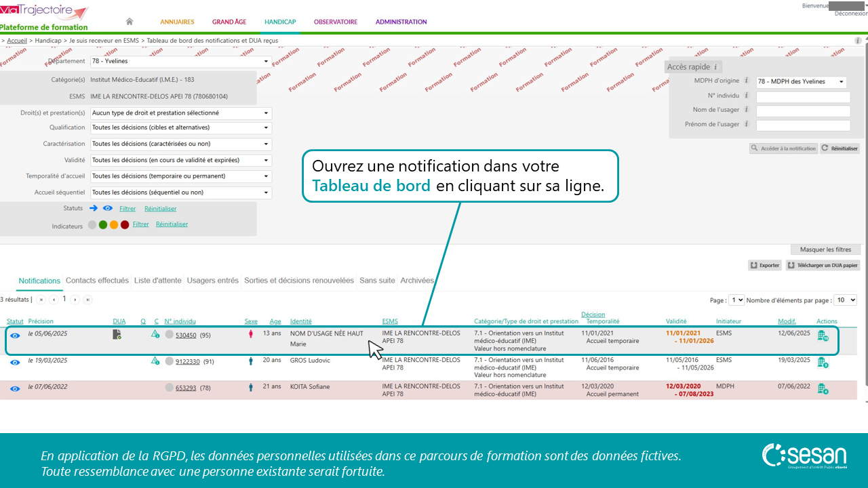Click the info icon beside Accès rapide
This screenshot has height=488, width=868.
715,67
